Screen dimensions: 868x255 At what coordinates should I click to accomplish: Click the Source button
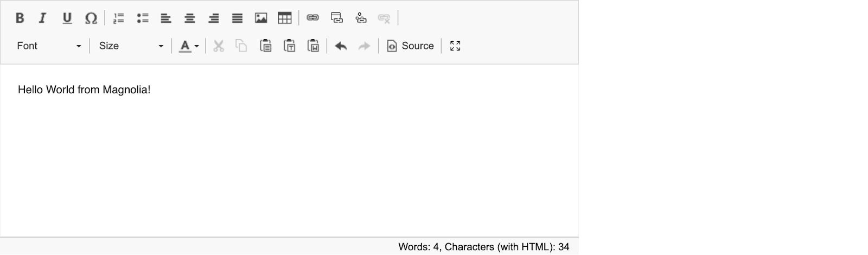pos(410,46)
